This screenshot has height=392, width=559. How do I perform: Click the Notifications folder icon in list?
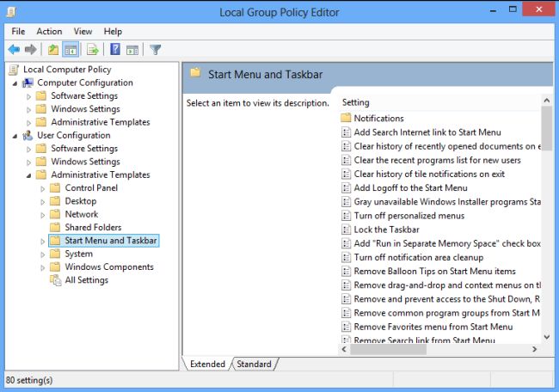[346, 118]
